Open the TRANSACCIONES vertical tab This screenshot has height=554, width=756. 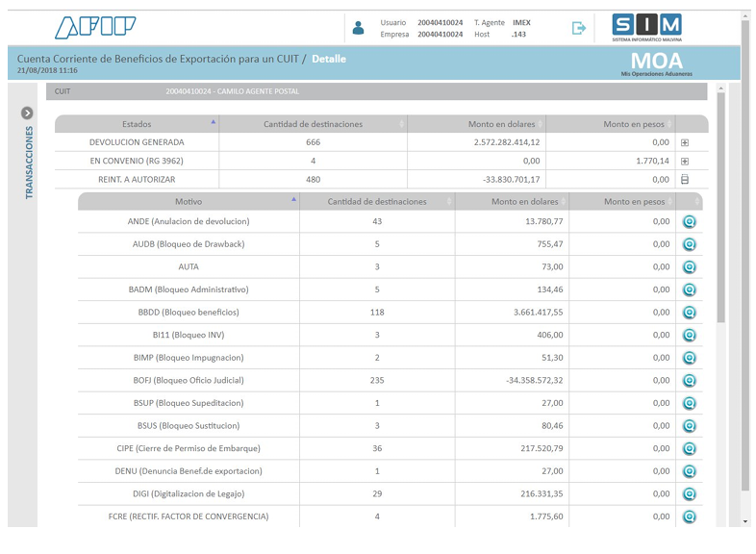coord(29,162)
